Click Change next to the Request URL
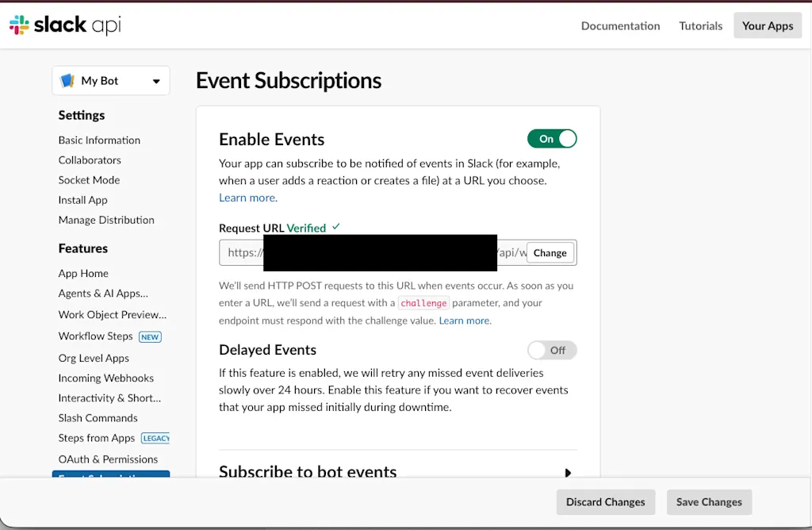 point(550,253)
